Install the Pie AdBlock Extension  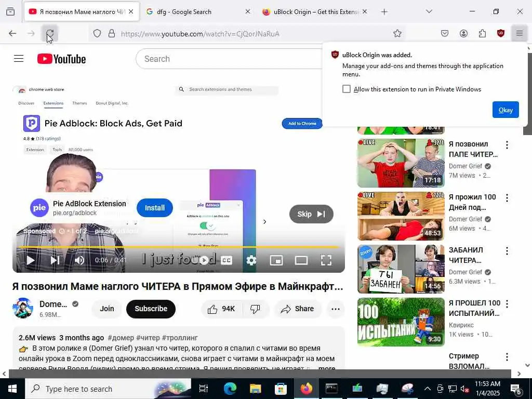pos(155,208)
